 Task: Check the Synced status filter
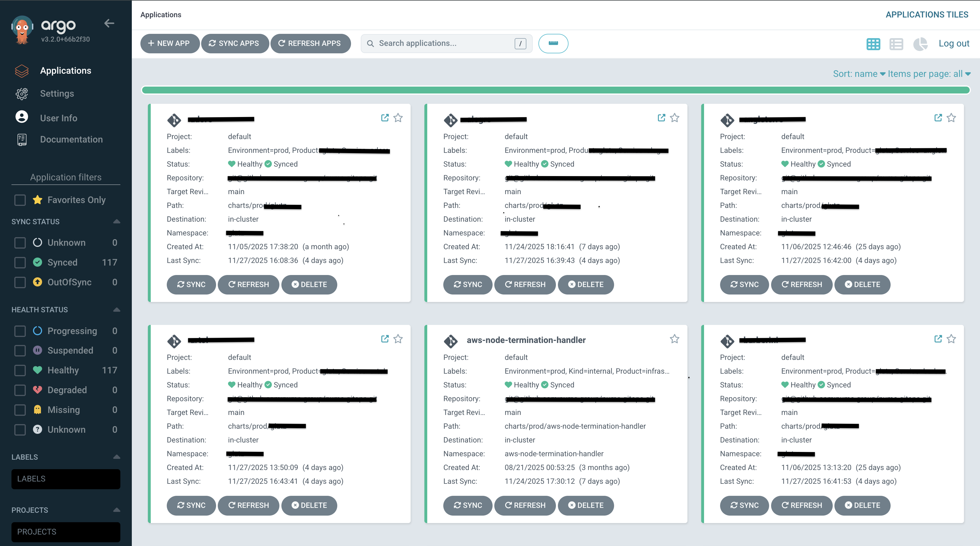20,262
